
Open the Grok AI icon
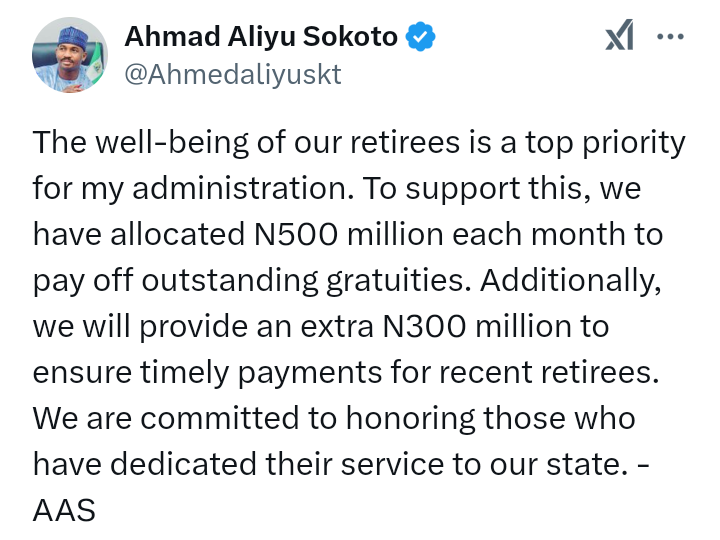620,38
